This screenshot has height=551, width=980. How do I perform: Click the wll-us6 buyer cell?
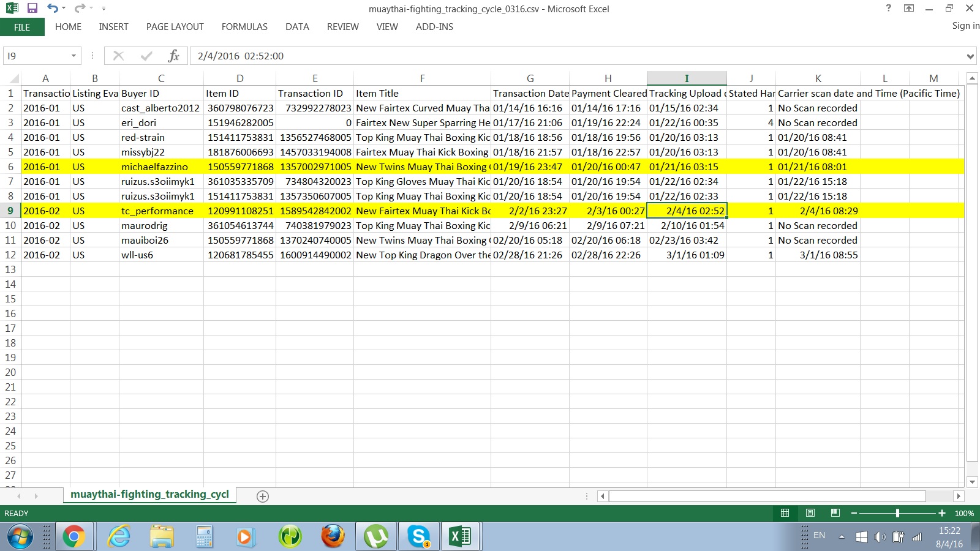pos(161,255)
